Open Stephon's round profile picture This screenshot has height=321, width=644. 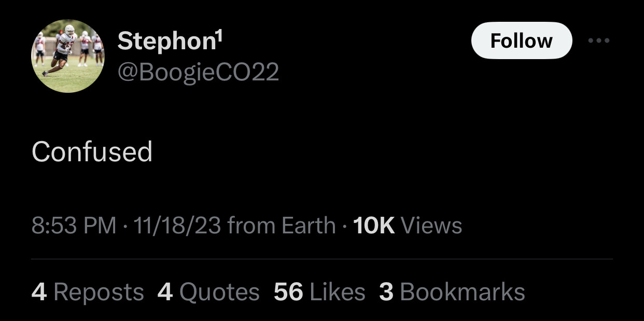pyautogui.click(x=68, y=56)
